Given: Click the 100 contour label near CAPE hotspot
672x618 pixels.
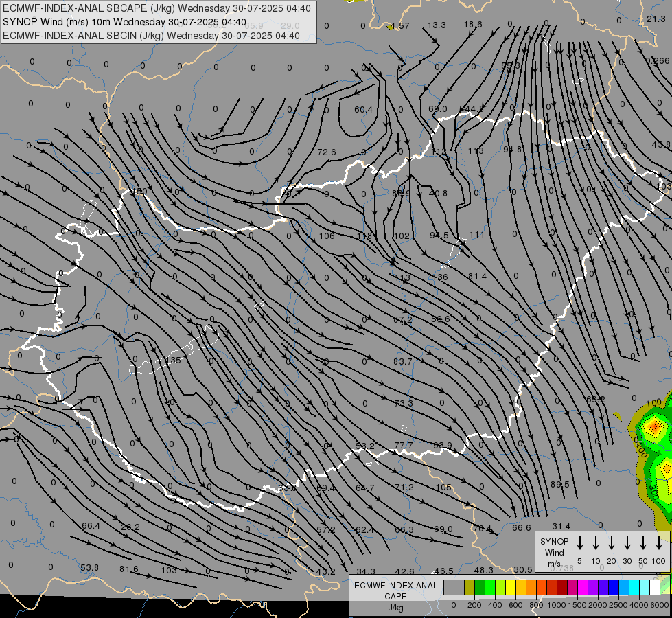Looking at the screenshot, I should [x=654, y=403].
